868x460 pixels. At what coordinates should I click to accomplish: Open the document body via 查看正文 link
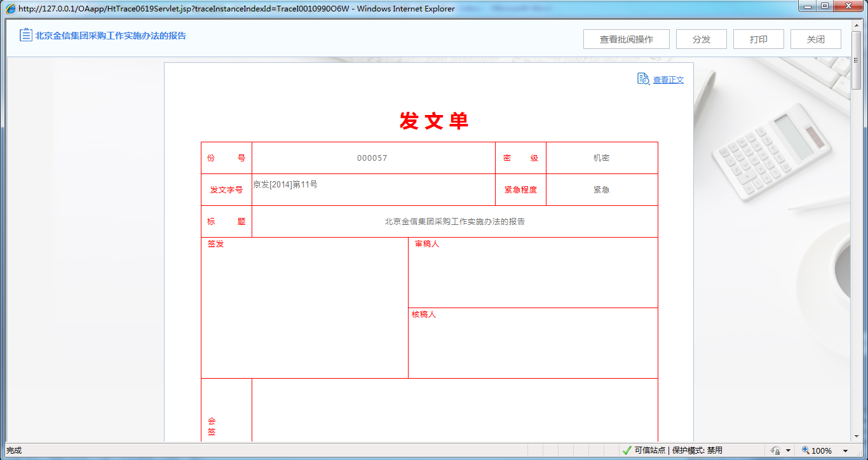(667, 79)
